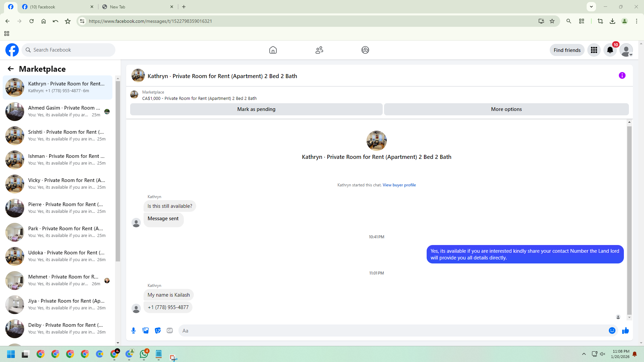Close the New Tab browser tab
The image size is (644, 362).
pyautogui.click(x=172, y=7)
